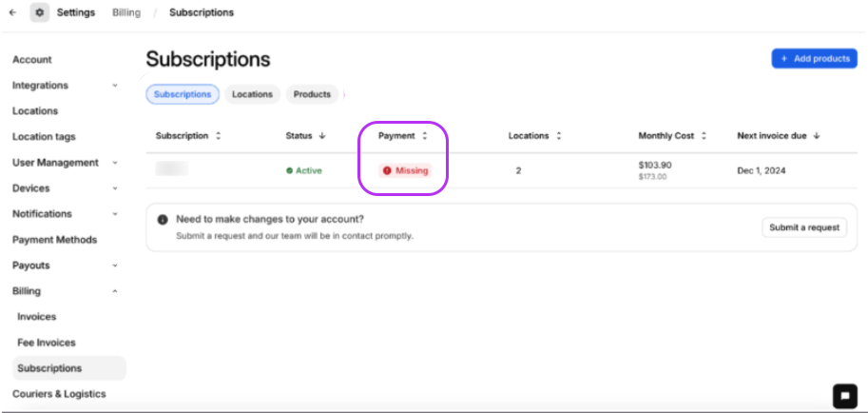Sort by Next invoice due arrow
Screen dimensions: 868x413
(x=816, y=136)
